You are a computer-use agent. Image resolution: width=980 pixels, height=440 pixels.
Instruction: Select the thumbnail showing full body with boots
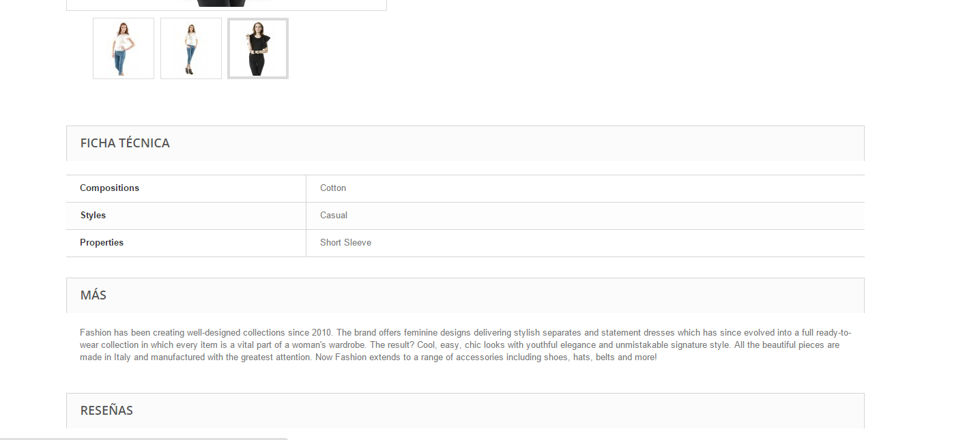point(190,48)
